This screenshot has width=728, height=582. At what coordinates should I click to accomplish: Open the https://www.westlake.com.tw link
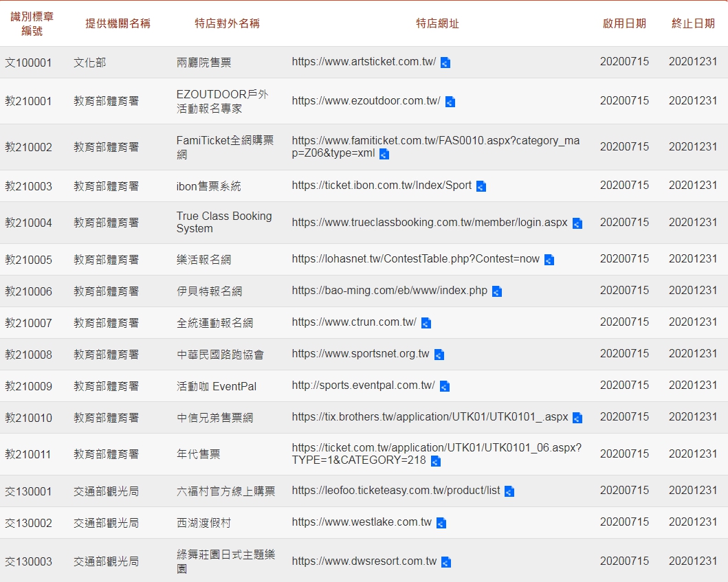tap(362, 522)
